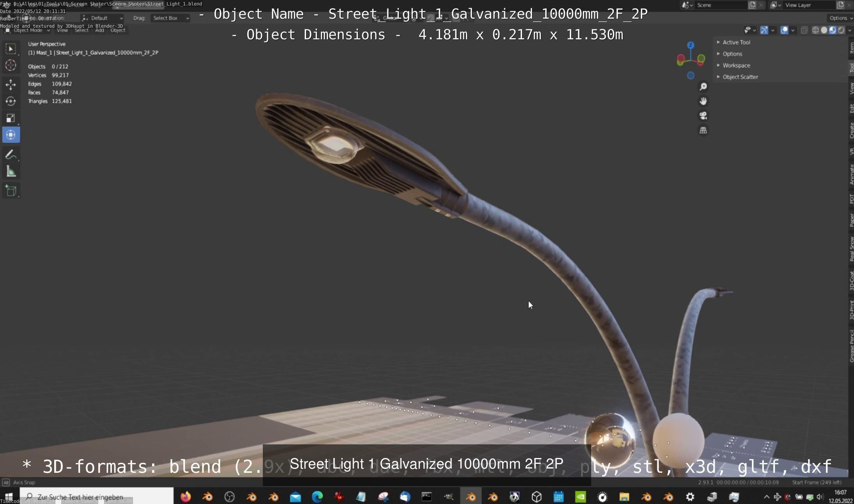Open the Grease Pencil sidebar tab
Screen dimensions: 854x504
pos(851,346)
